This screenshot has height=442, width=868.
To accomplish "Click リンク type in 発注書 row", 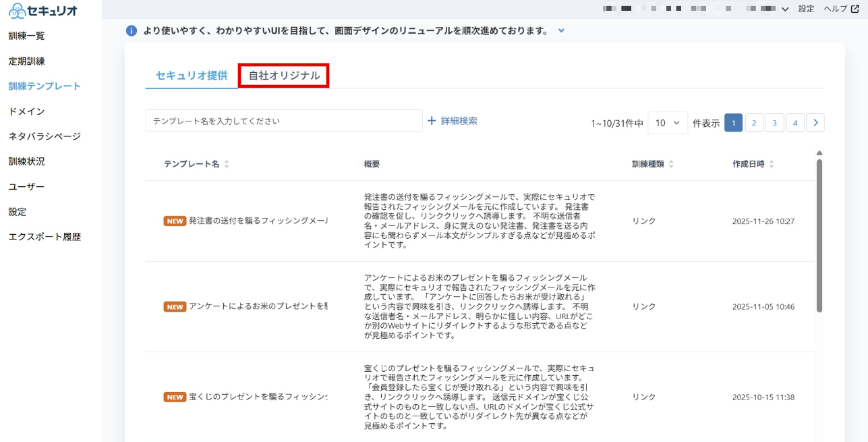I will (644, 221).
